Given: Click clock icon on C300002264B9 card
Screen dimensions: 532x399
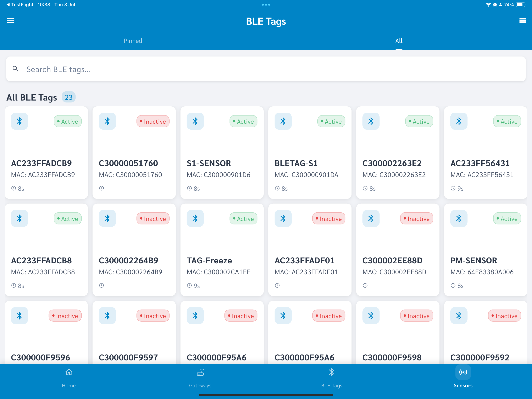Looking at the screenshot, I should point(101,286).
